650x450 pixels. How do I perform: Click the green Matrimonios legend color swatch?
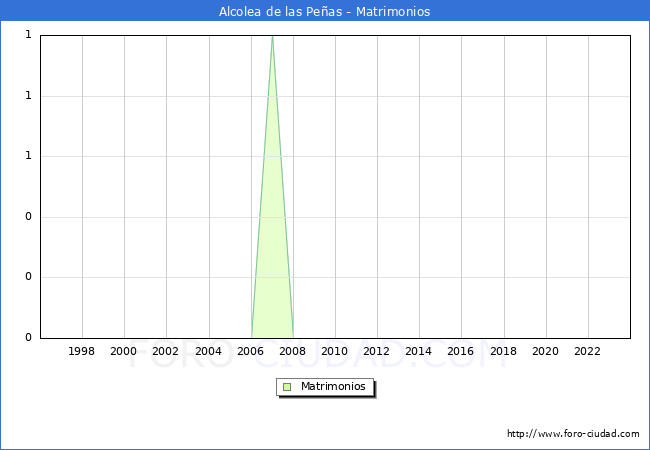287,387
